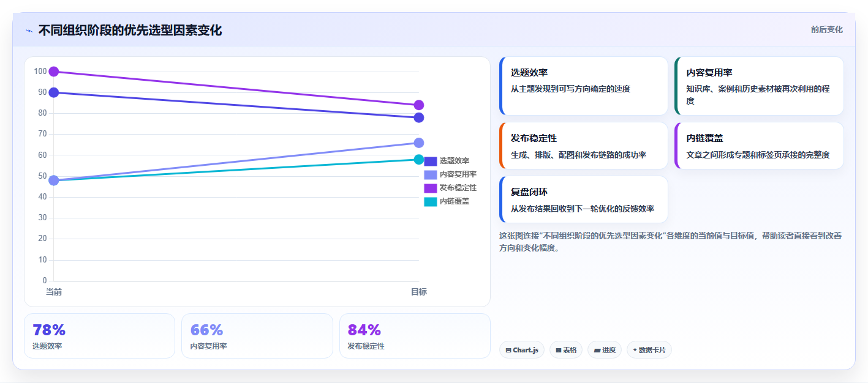868x383 pixels.
Task: Click the 内容复用率 legend label
Action: 458,174
